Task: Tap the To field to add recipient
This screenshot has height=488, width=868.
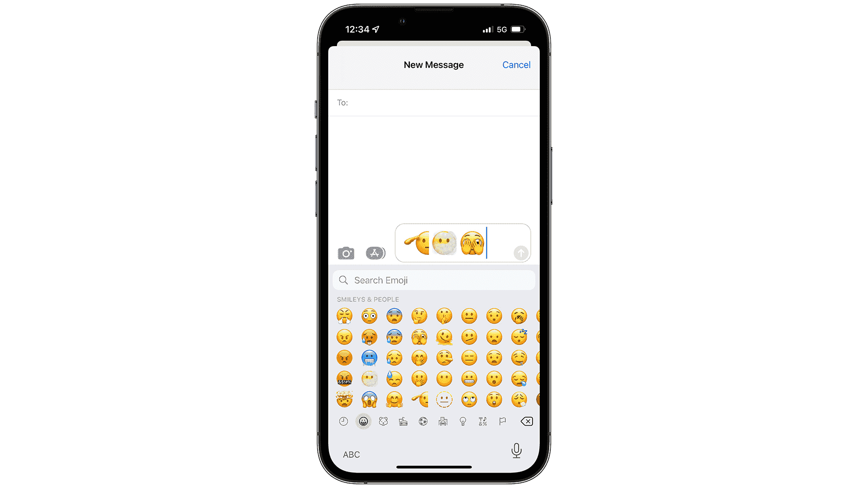Action: [434, 103]
